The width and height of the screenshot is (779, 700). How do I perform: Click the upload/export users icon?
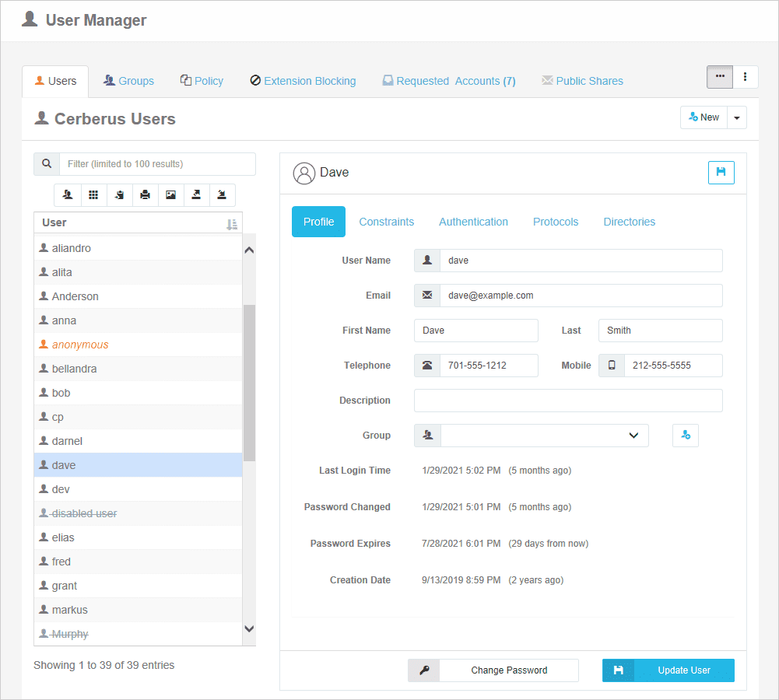coord(197,195)
